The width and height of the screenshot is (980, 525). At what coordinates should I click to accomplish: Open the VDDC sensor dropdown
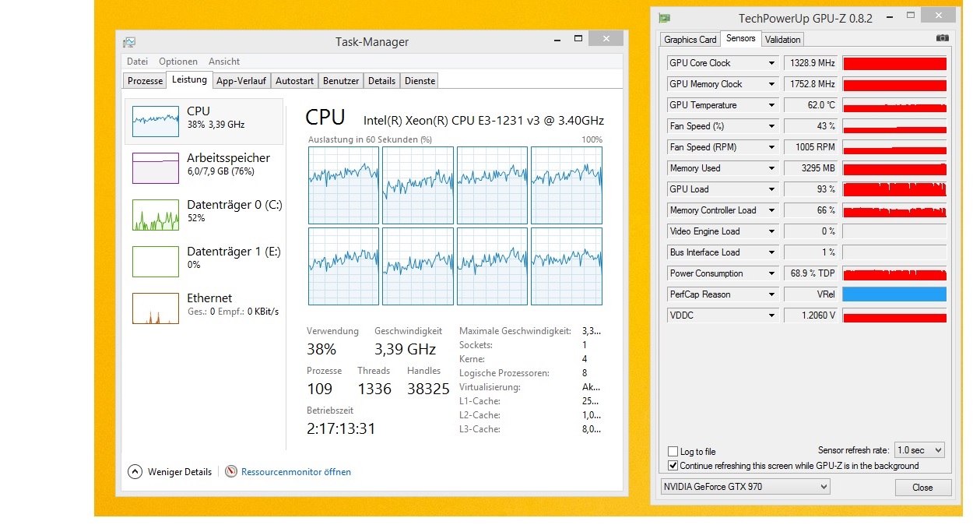(x=771, y=315)
